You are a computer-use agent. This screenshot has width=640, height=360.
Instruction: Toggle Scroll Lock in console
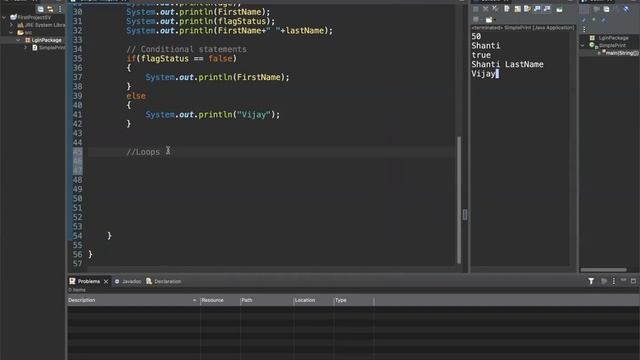[x=517, y=9]
